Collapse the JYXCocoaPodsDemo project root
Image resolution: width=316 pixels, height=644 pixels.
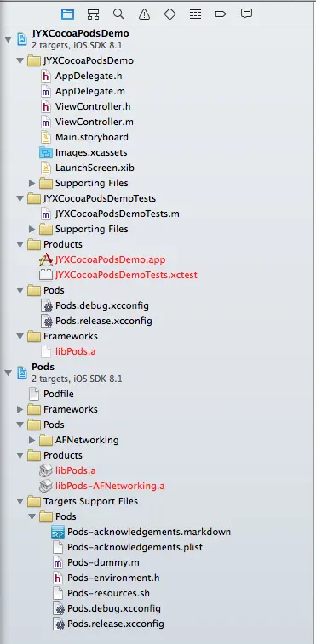(x=8, y=39)
